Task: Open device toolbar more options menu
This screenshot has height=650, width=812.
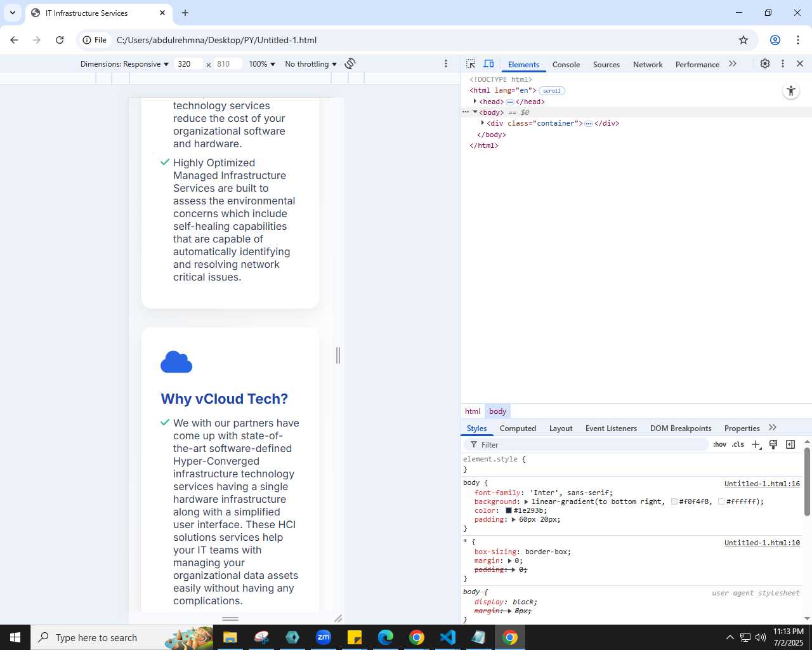Action: pos(446,63)
